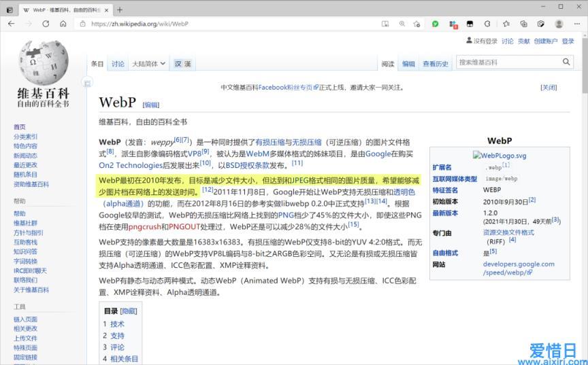The height and width of the screenshot is (365, 588).
Task: Open the 查看历史 tab
Action: click(436, 64)
